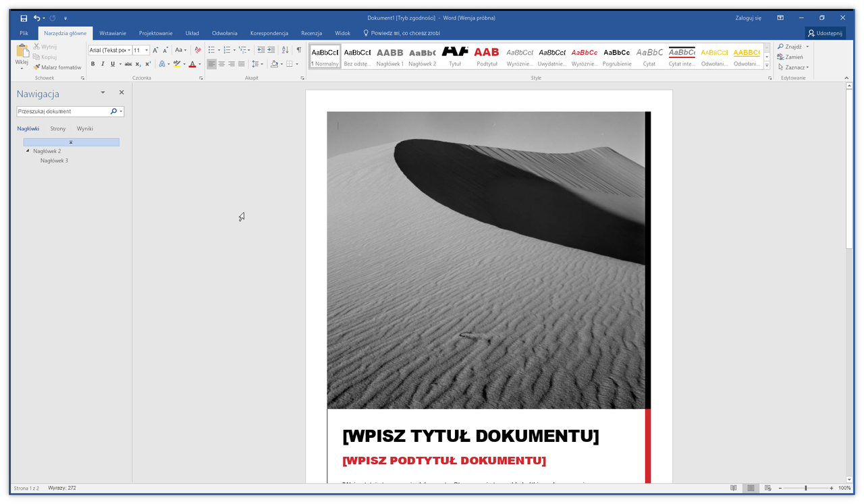This screenshot has width=864, height=504.
Task: Increase font size with the larger A icon
Action: click(155, 50)
